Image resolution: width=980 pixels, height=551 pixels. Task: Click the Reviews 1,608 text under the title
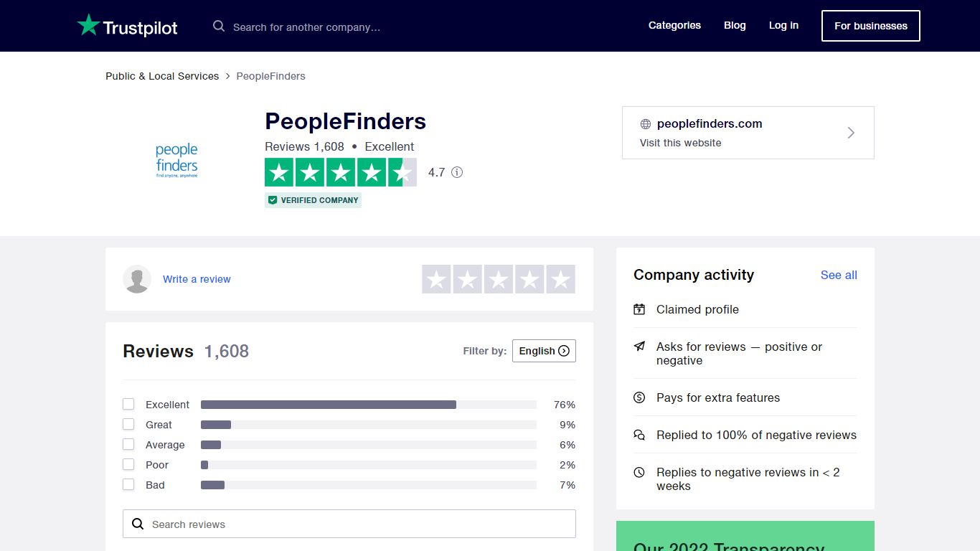click(x=304, y=146)
